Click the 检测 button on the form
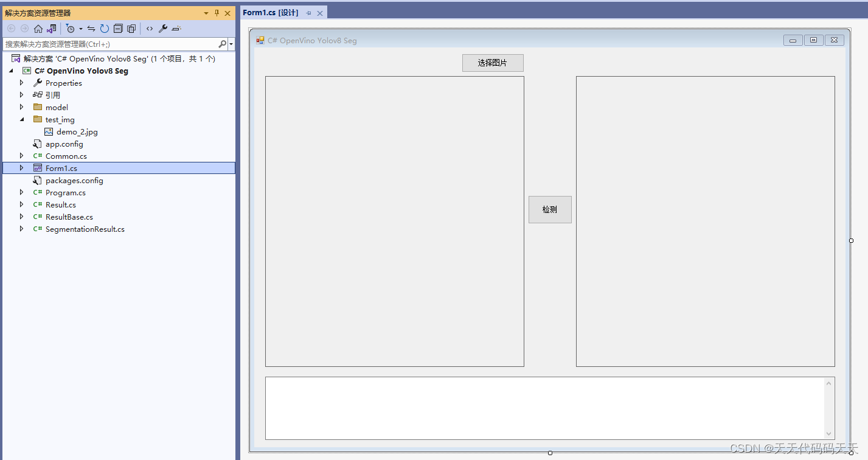 click(x=550, y=209)
